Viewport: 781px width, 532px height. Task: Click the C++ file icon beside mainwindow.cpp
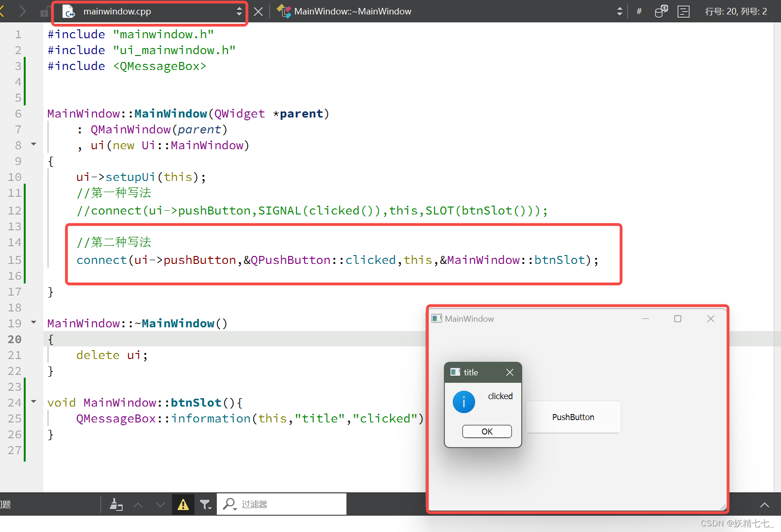tap(69, 11)
